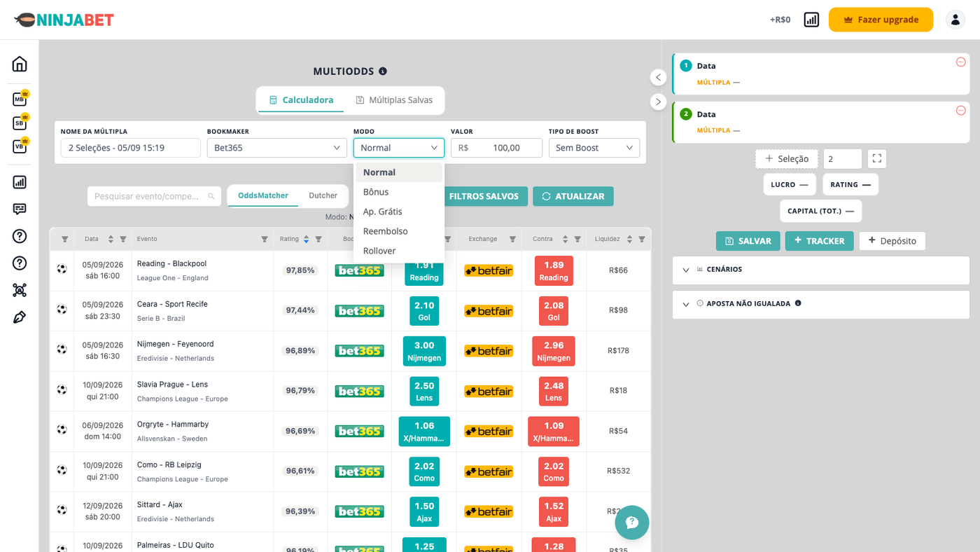Click the Nome da Múltipla input field

pos(131,148)
